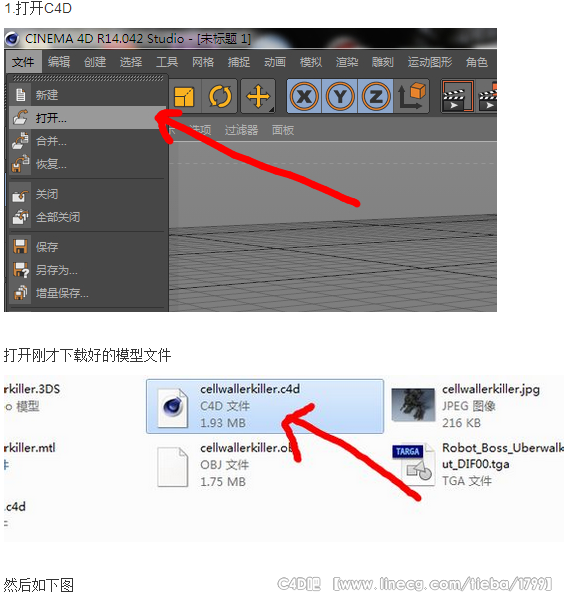Toggle the Z axis lock
The width and height of the screenshot is (578, 601).
[x=376, y=96]
